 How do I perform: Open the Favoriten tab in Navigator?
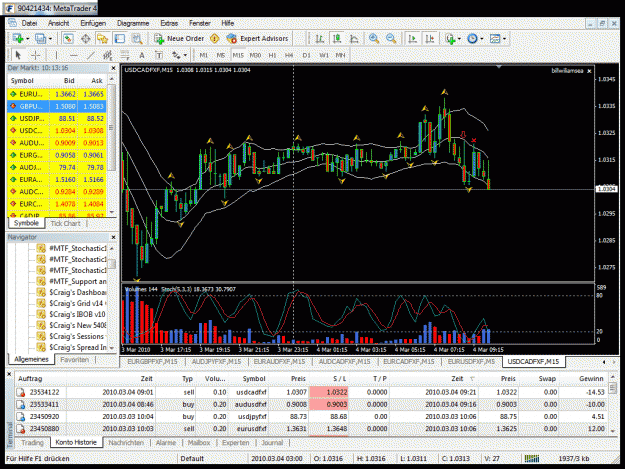(75, 359)
